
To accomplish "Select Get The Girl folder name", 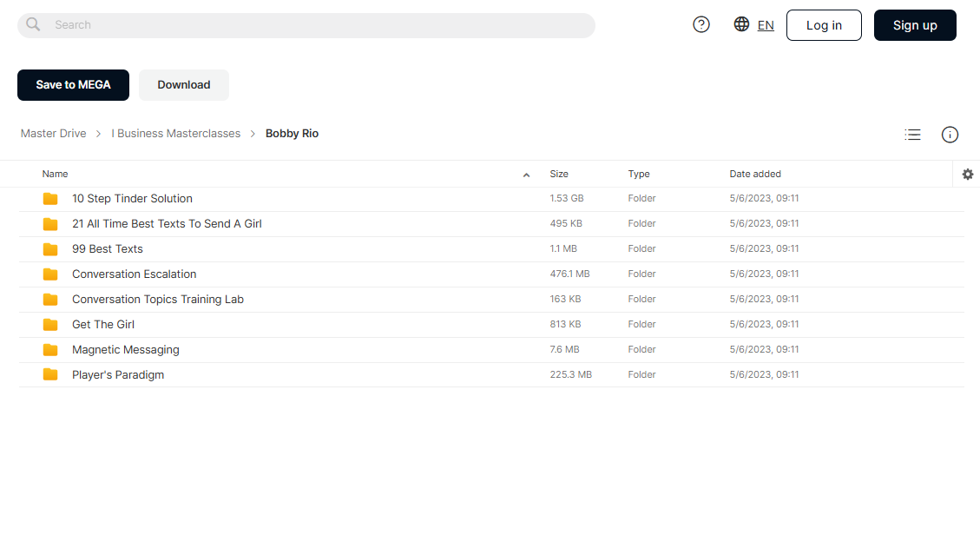I will (x=103, y=324).
